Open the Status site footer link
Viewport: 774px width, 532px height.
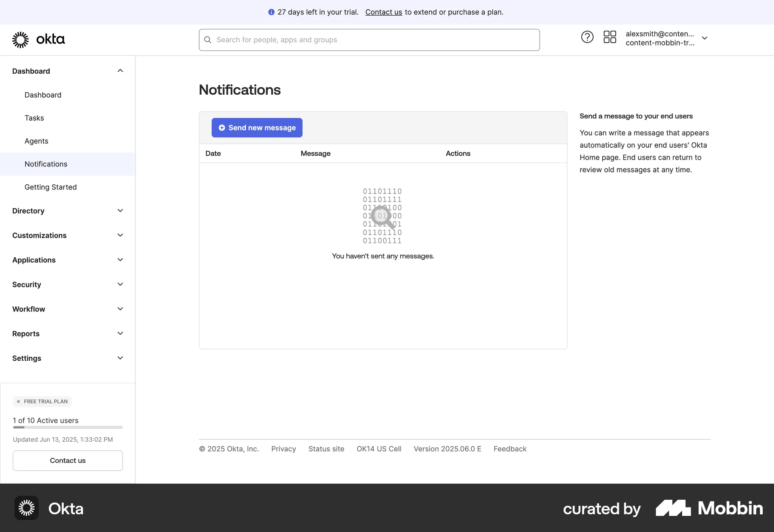pyautogui.click(x=326, y=449)
